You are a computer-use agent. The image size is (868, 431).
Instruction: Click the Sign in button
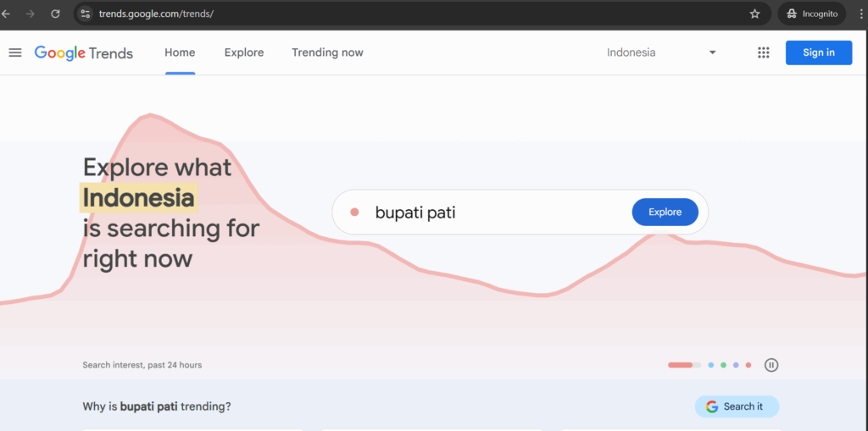(819, 52)
